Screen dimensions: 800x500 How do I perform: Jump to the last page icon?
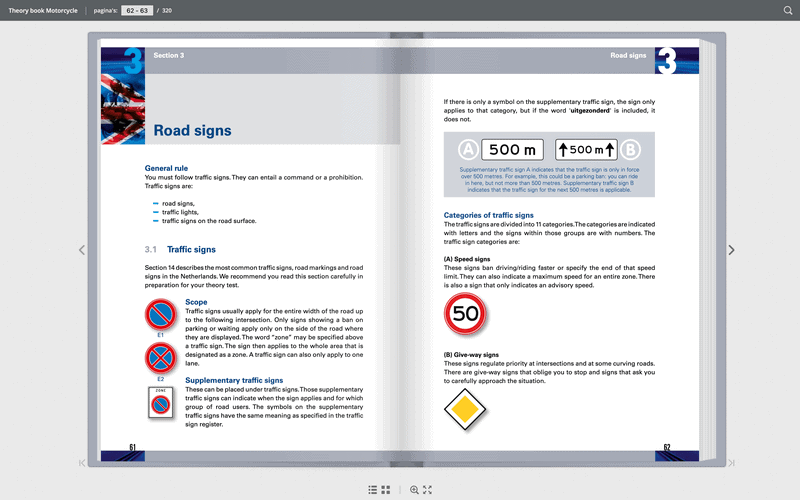point(731,463)
